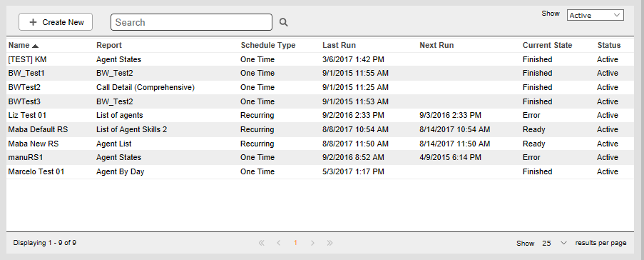
Task: Click Last Run 3/6/2017 1:42 PM cell
Action: (353, 59)
